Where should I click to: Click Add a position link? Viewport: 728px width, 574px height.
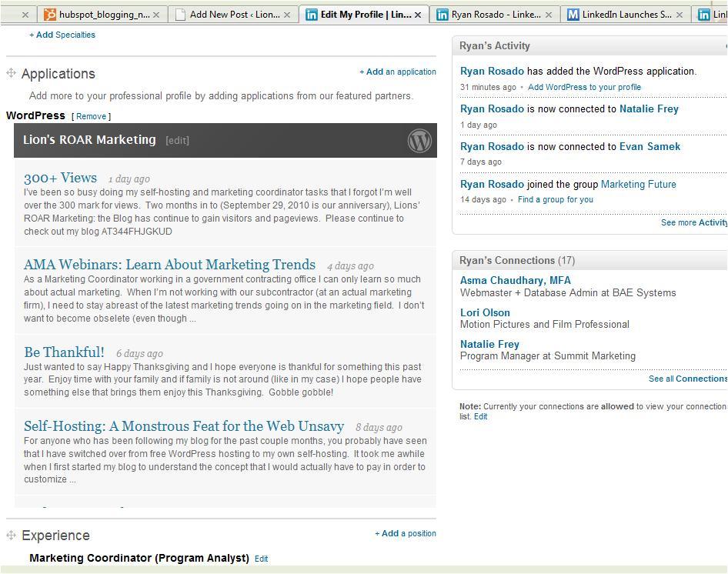tap(406, 533)
